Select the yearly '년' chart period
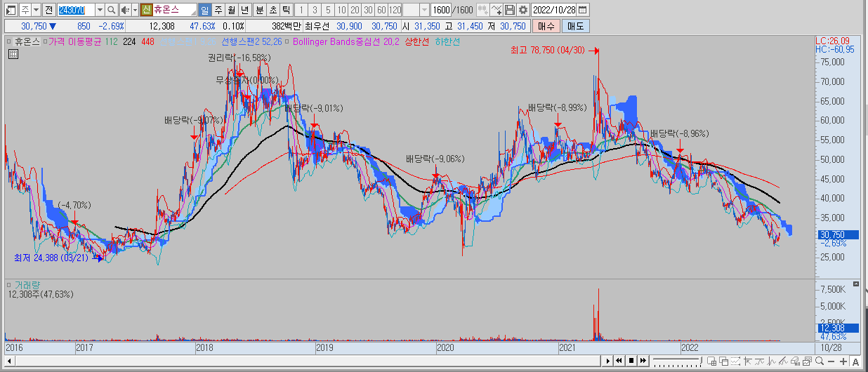The image size is (868, 372). click(x=244, y=10)
